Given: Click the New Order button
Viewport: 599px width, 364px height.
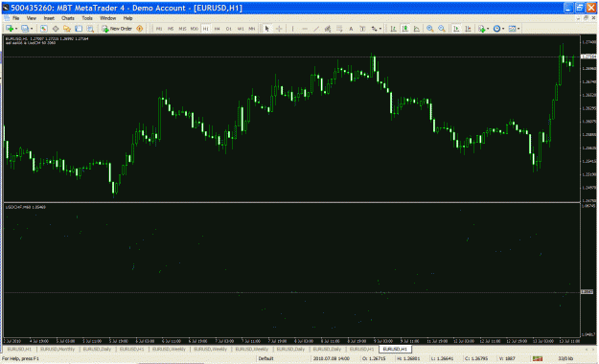Looking at the screenshot, I should point(117,29).
